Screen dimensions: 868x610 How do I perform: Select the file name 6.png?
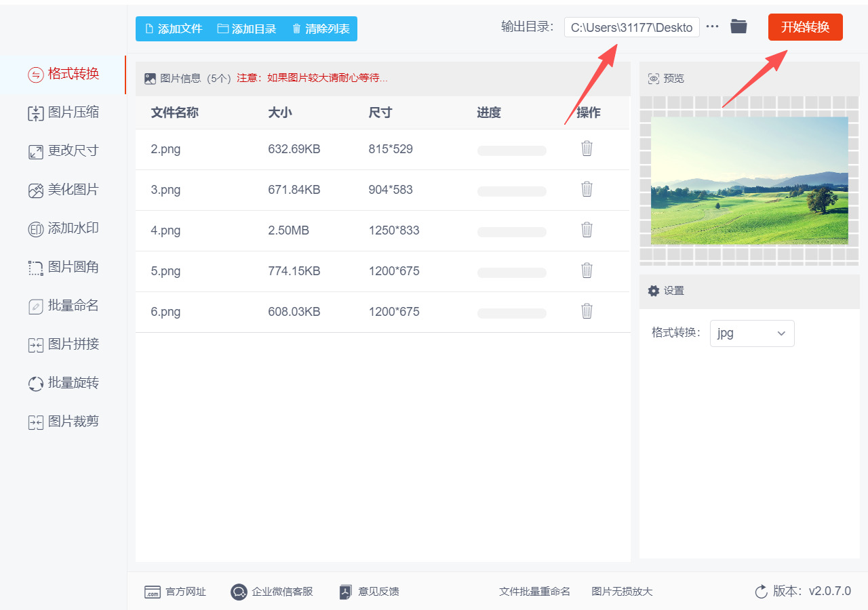coord(165,312)
